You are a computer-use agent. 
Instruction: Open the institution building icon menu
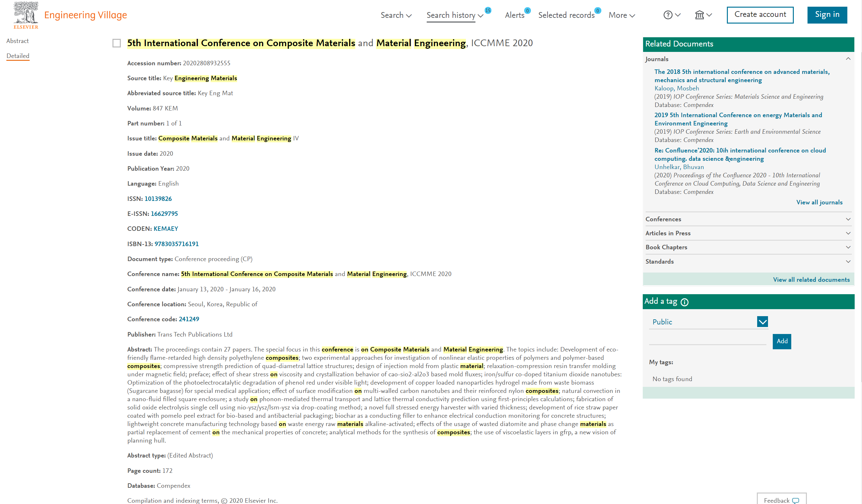coord(699,15)
